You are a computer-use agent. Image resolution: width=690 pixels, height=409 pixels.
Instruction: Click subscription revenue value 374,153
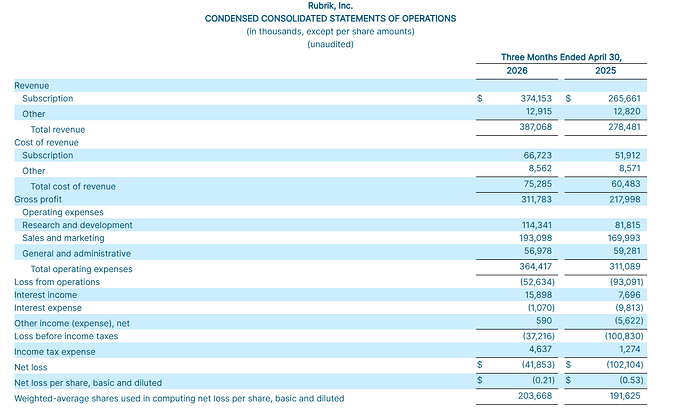[x=536, y=98]
